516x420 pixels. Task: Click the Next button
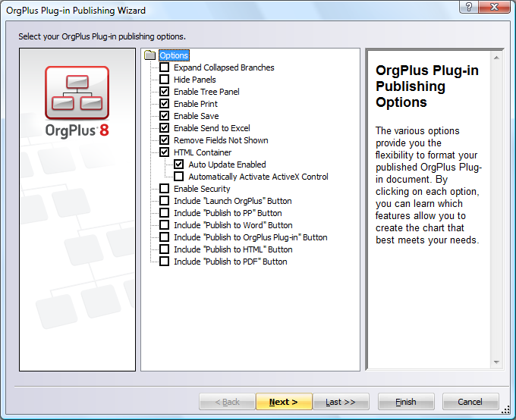[284, 402]
